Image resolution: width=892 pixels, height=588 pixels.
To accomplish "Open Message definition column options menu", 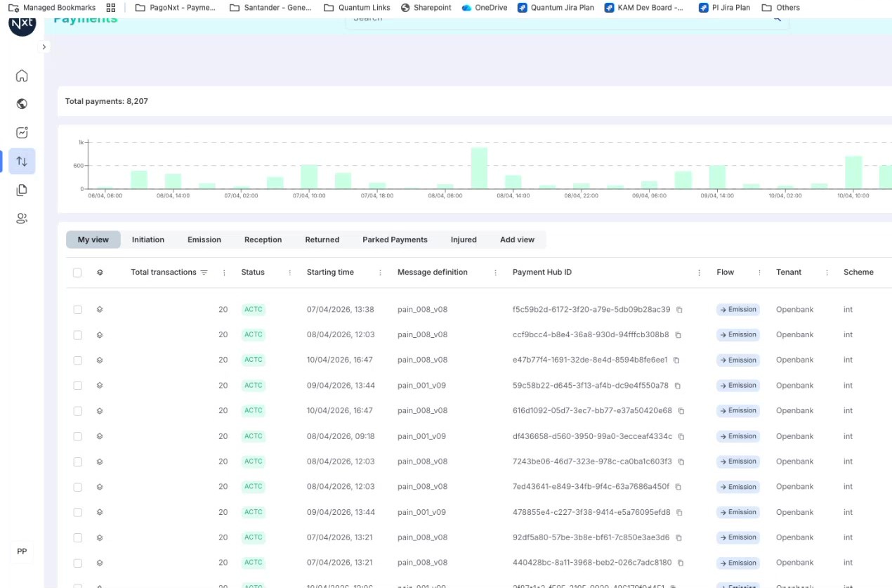I will click(x=495, y=273).
